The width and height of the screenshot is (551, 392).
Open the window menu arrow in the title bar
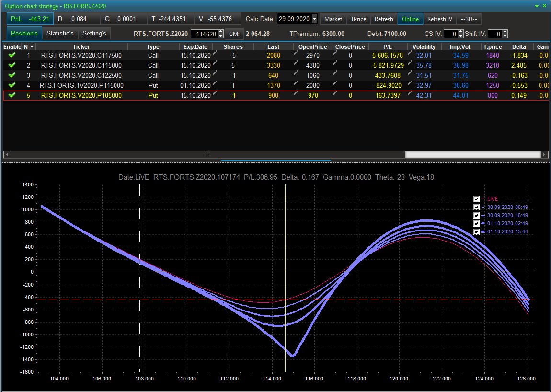pyautogui.click(x=537, y=6)
